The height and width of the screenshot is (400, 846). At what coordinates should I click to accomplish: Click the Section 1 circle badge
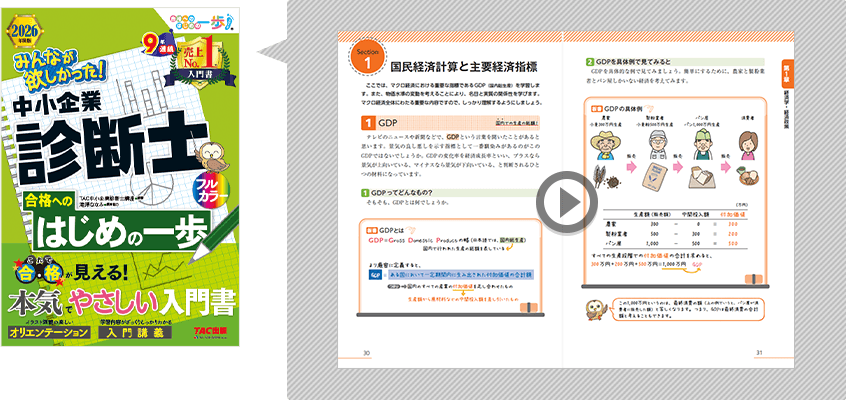[x=368, y=61]
